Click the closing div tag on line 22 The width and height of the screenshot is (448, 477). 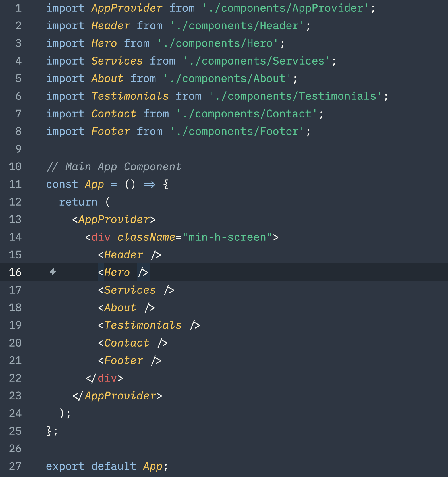tap(104, 378)
